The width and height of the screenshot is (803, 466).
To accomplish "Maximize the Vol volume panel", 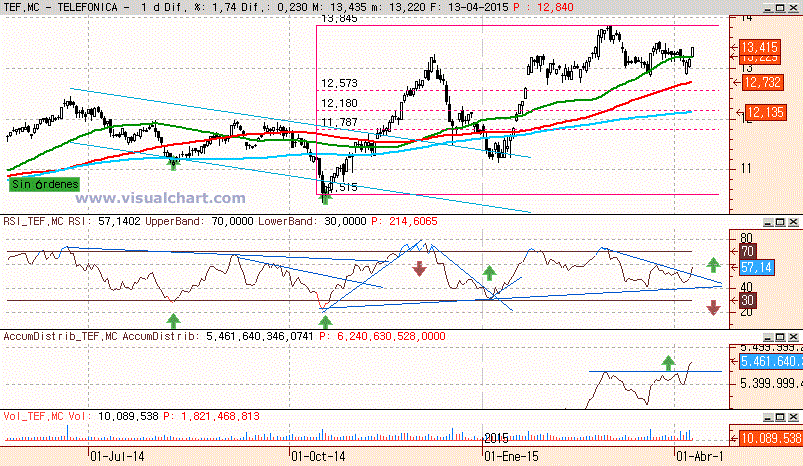I will click(780, 417).
